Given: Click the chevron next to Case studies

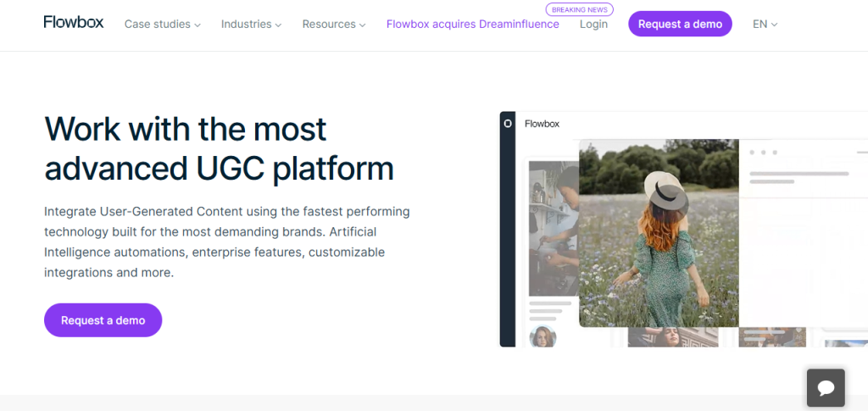Looking at the screenshot, I should click(x=198, y=25).
